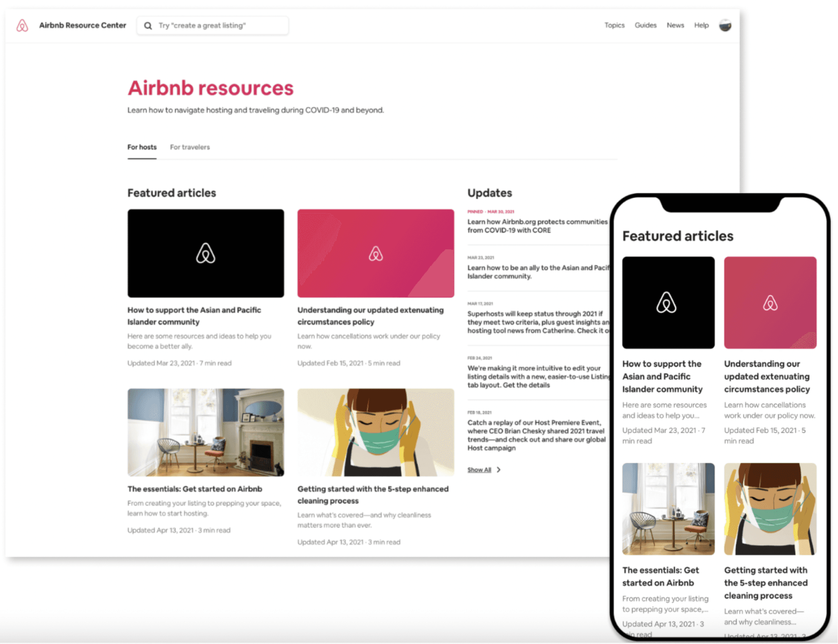The width and height of the screenshot is (838, 644).
Task: Switch to the For travelers tab
Action: pyautogui.click(x=190, y=147)
